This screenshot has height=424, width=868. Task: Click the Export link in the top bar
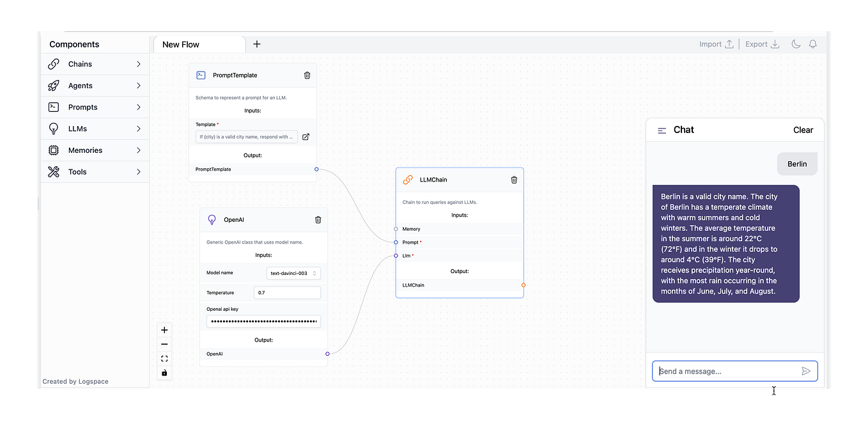tap(756, 43)
